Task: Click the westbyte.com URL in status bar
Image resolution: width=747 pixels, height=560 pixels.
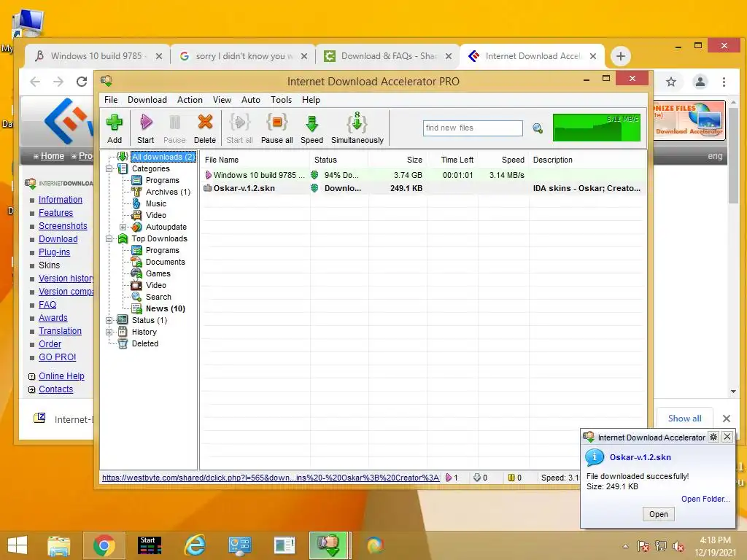Action: [271, 478]
